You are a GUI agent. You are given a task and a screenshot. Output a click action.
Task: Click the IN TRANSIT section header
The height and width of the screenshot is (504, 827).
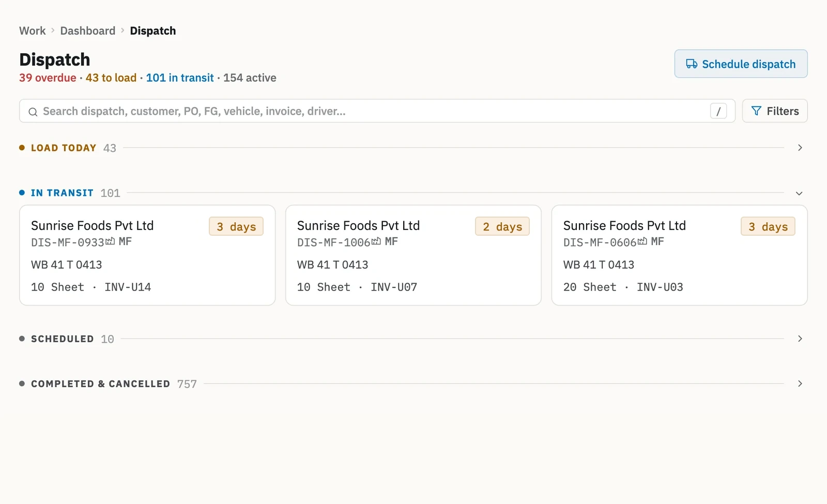coord(62,193)
